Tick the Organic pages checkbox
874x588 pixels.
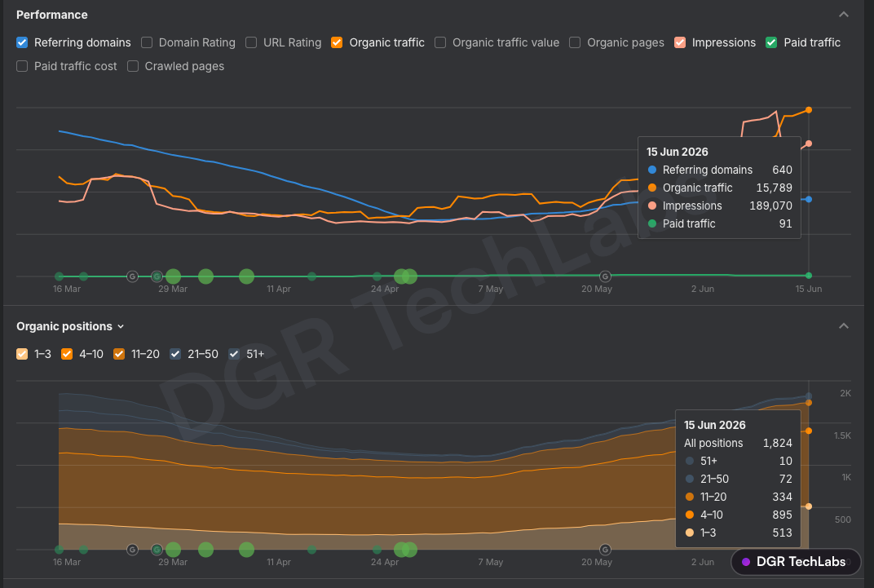(576, 42)
